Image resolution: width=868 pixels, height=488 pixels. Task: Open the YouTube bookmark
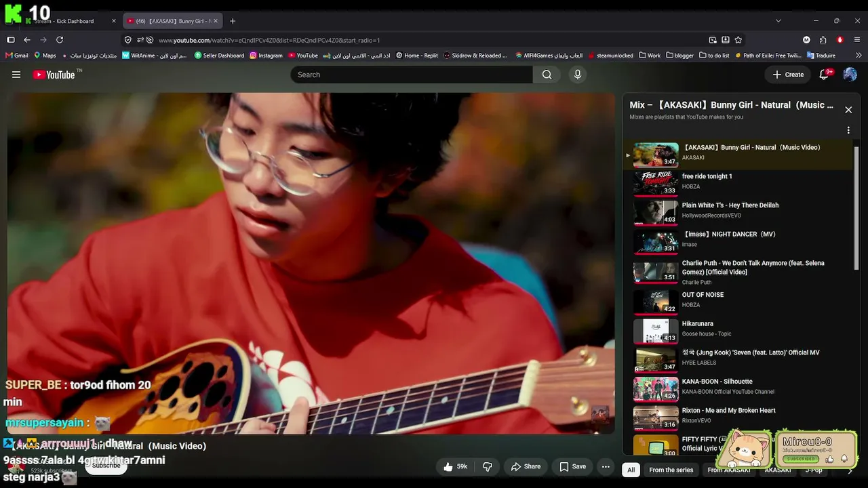303,56
